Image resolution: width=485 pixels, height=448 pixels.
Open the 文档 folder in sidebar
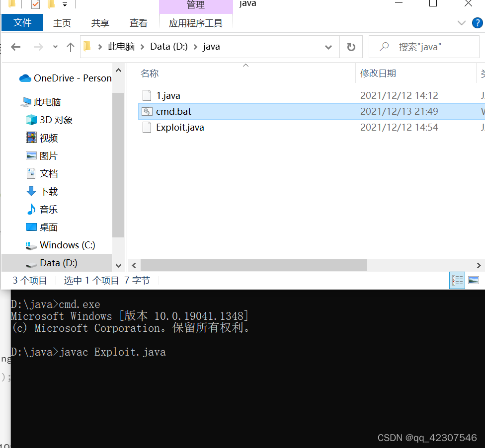point(42,174)
